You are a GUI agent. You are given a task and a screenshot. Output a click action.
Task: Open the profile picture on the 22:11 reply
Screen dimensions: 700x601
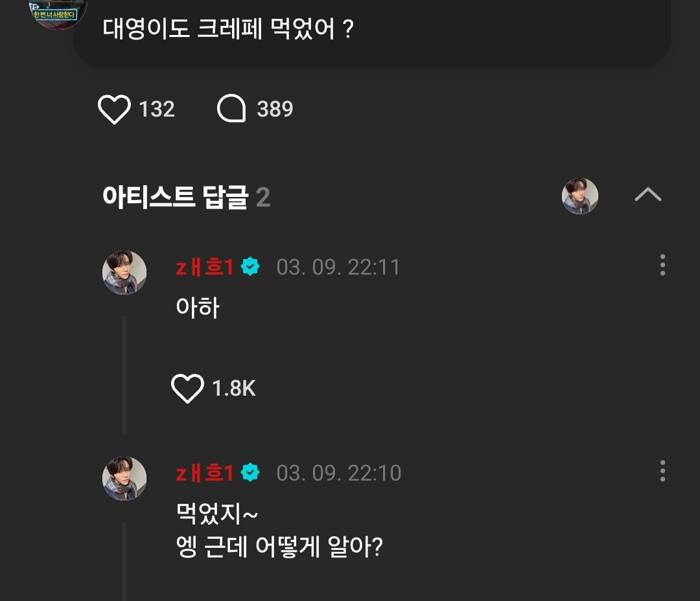click(x=124, y=272)
